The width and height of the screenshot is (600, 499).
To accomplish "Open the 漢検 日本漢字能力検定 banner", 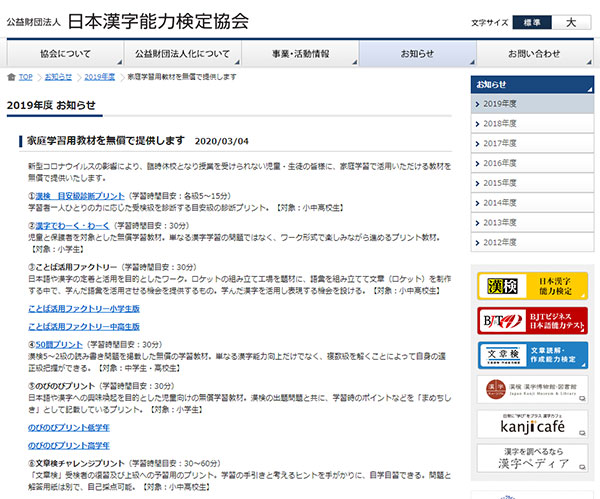I will (x=532, y=286).
